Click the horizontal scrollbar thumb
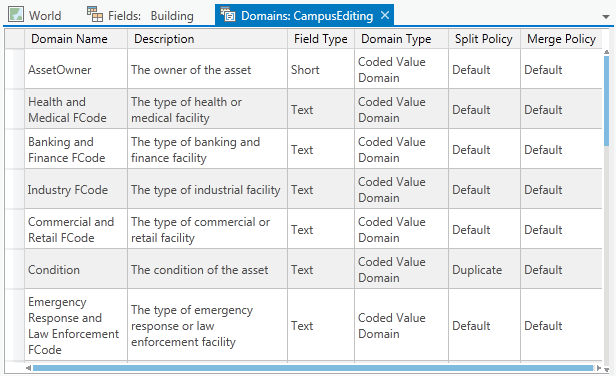Image resolution: width=616 pixels, height=376 pixels. click(313, 368)
